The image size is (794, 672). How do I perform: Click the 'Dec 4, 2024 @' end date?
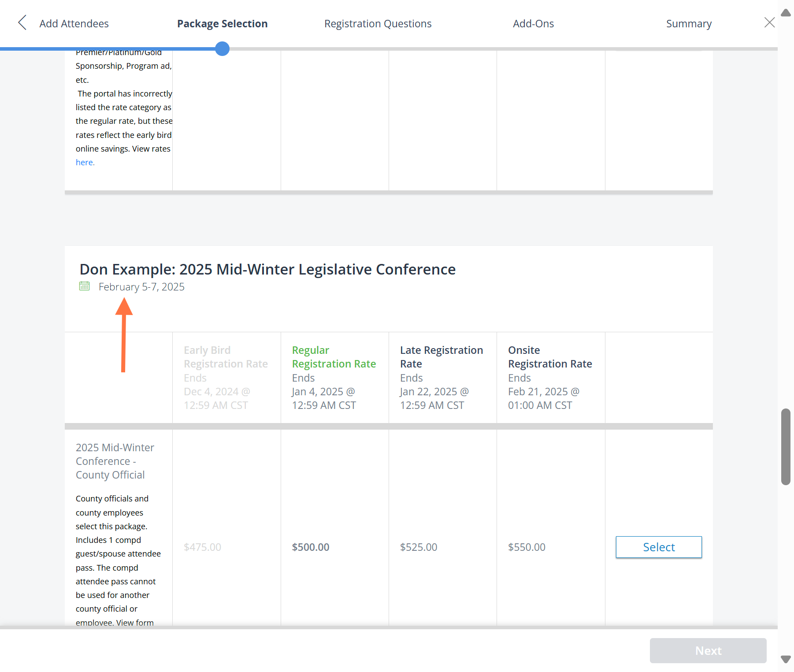click(x=217, y=391)
